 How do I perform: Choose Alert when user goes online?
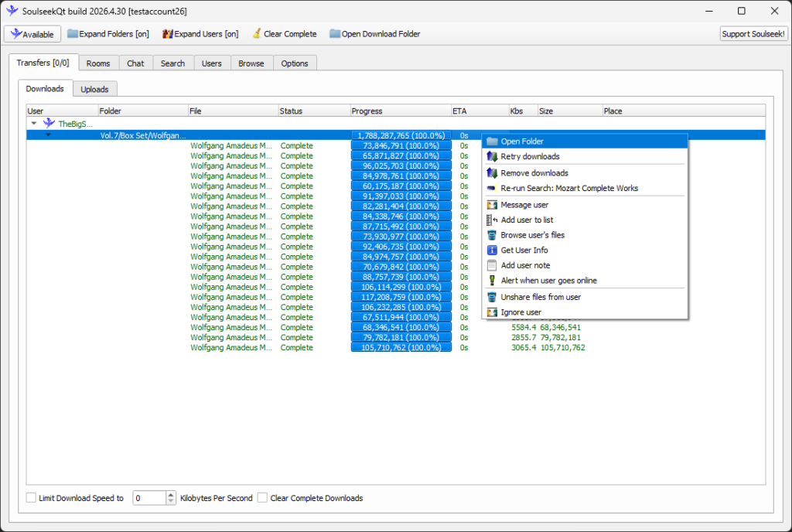coord(585,281)
